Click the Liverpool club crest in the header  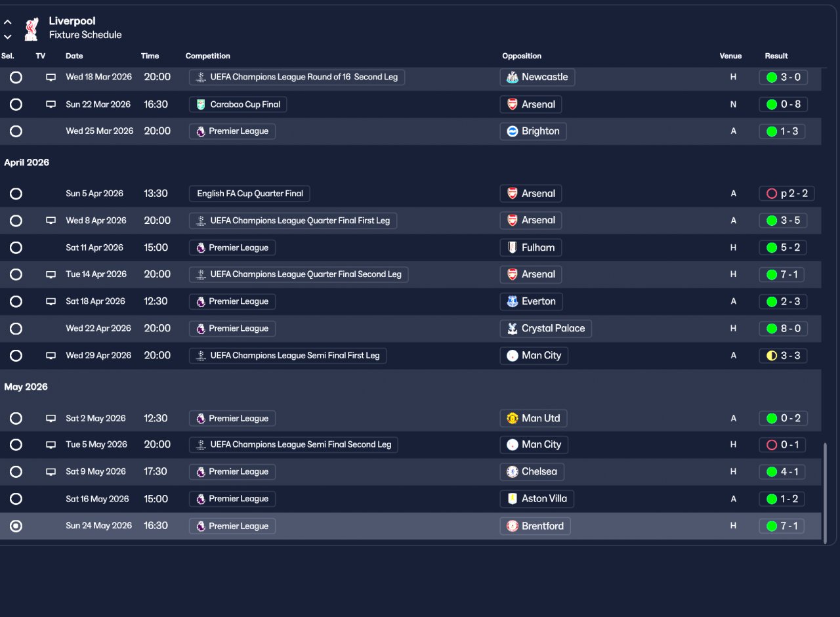pos(31,28)
